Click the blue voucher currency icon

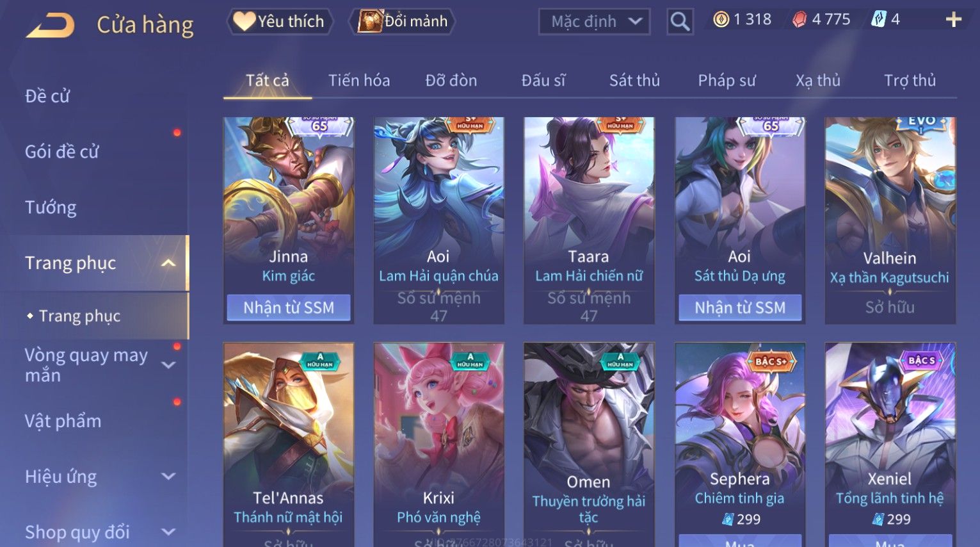(x=878, y=20)
